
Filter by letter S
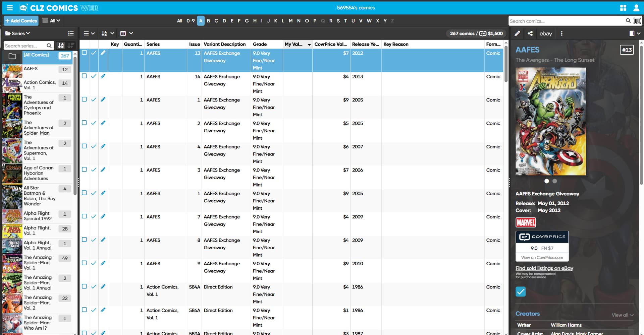(x=338, y=21)
